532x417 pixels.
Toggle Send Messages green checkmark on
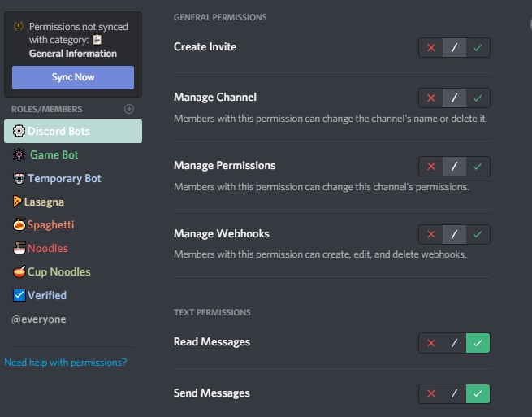point(478,393)
